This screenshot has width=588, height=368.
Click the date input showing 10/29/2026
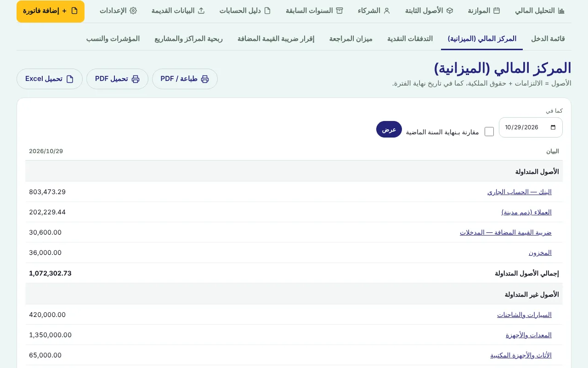pos(531,127)
